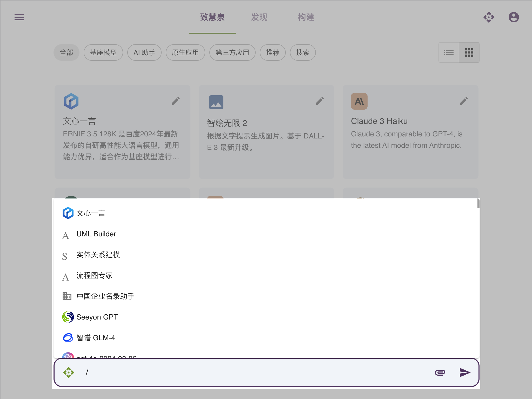Filter by 原生应用
The image size is (532, 399).
coord(185,52)
